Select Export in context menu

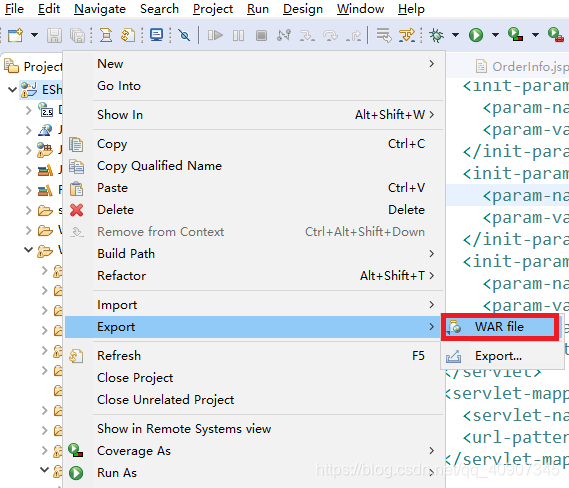254,327
